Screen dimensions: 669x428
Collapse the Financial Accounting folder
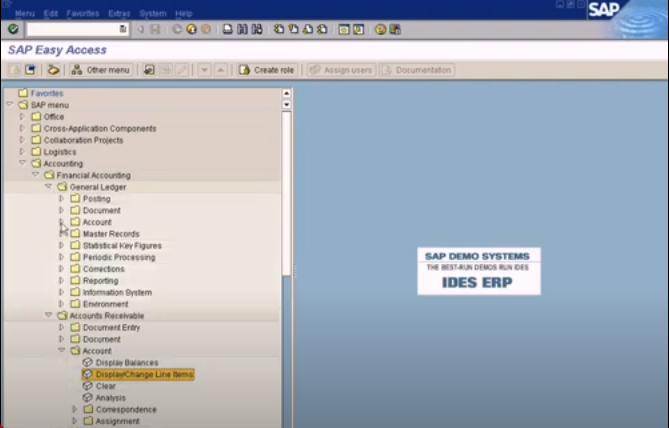point(36,175)
